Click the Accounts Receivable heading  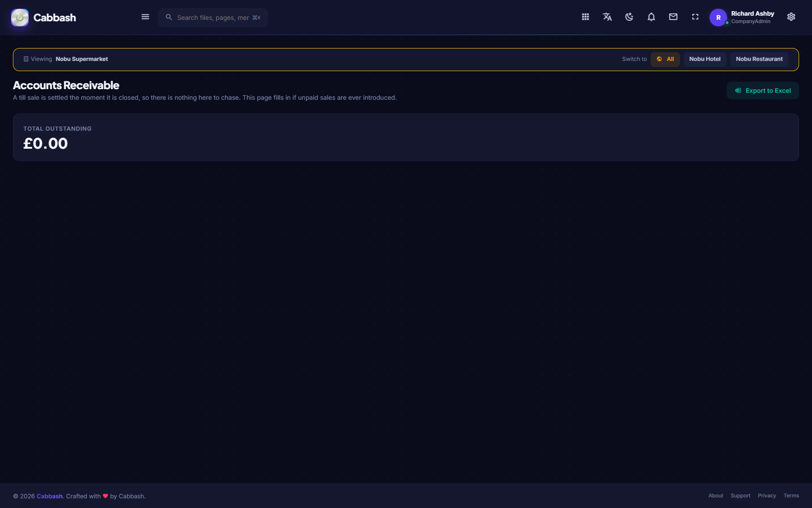pos(66,85)
